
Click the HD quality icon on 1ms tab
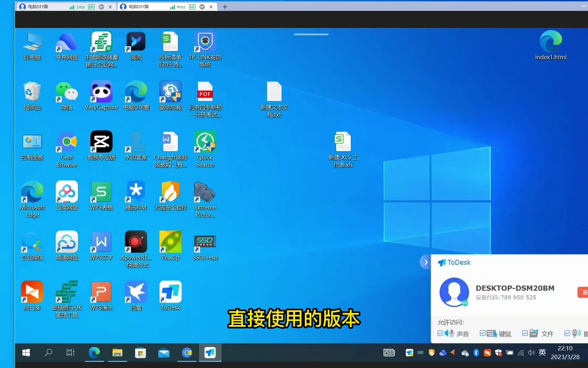92,7
